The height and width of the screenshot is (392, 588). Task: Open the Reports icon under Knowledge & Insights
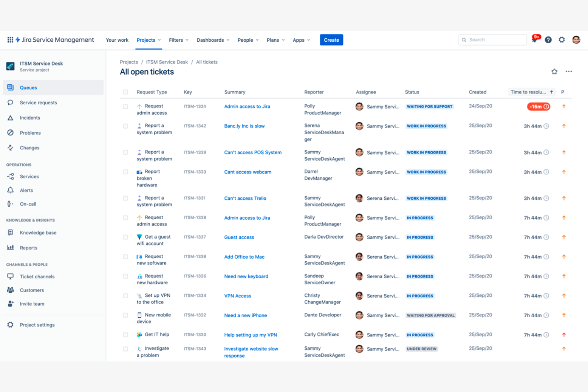pyautogui.click(x=10, y=247)
